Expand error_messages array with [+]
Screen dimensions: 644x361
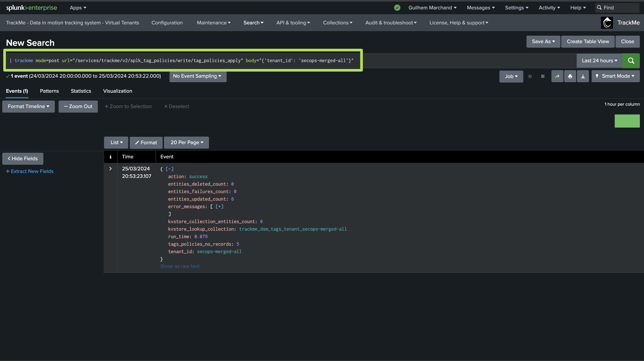(219, 206)
